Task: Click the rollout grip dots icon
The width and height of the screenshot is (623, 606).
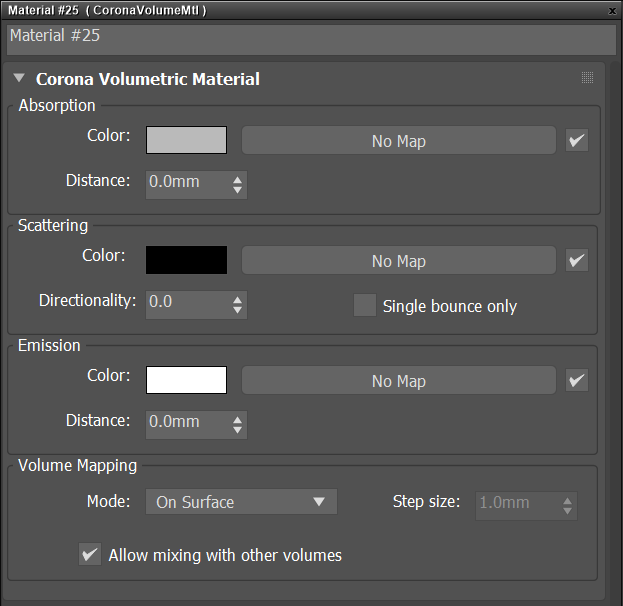Action: pos(587,77)
